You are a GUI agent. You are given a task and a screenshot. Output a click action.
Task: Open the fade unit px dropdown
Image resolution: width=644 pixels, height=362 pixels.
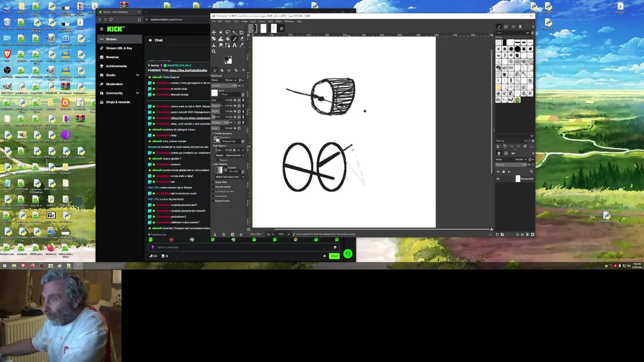click(241, 150)
